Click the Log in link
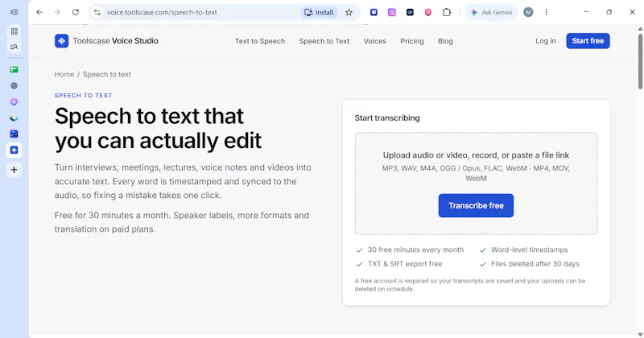 point(546,41)
